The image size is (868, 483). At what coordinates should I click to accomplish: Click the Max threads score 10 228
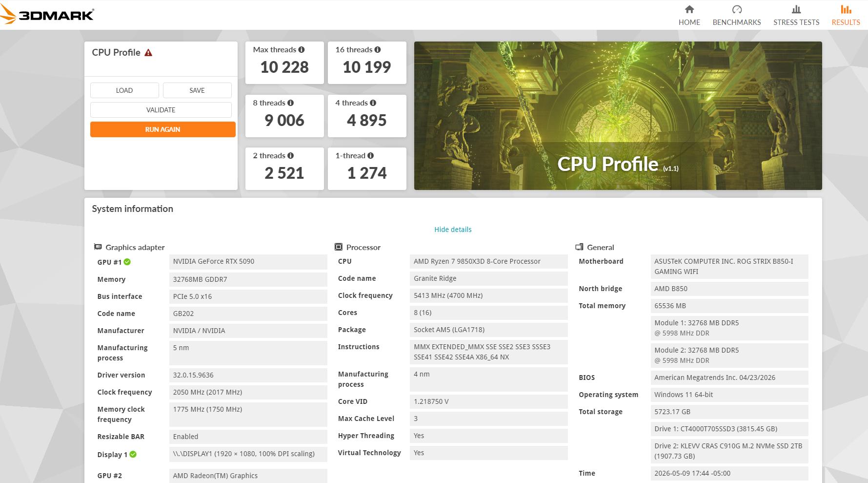pos(284,67)
